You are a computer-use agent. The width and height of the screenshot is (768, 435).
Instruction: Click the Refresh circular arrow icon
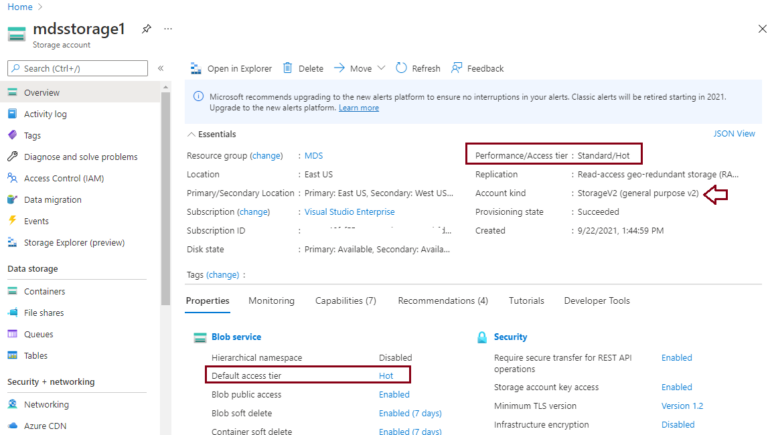click(x=401, y=68)
